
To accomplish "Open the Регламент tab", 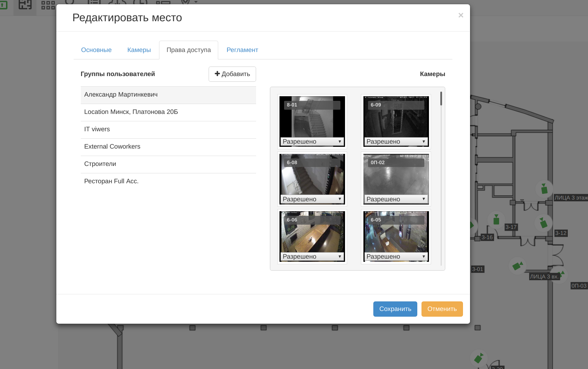I will coord(242,50).
